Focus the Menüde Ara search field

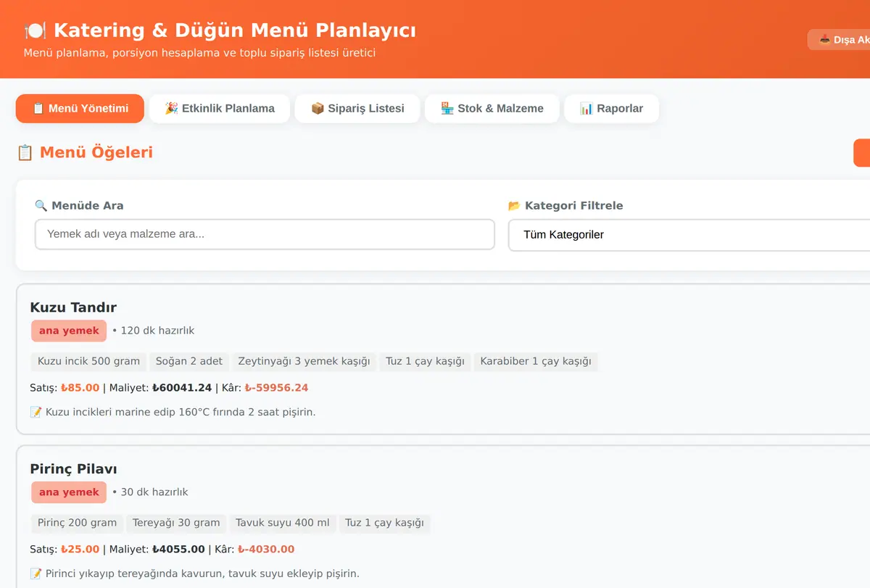click(265, 235)
